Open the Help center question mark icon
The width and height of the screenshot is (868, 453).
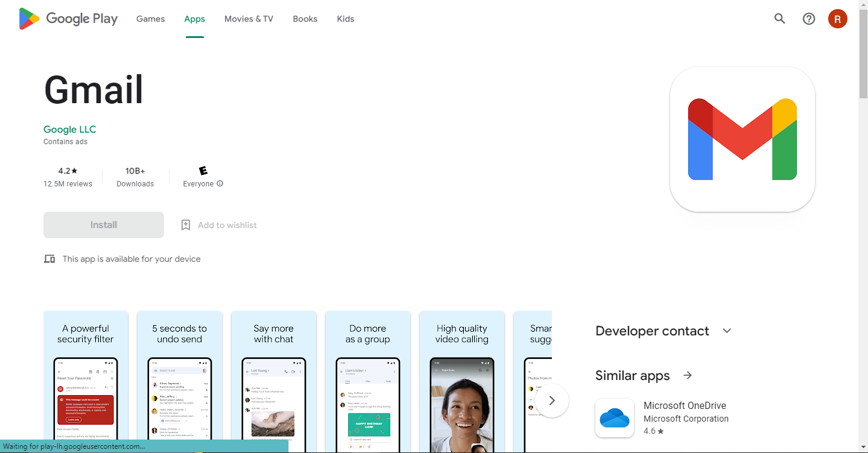tap(809, 19)
